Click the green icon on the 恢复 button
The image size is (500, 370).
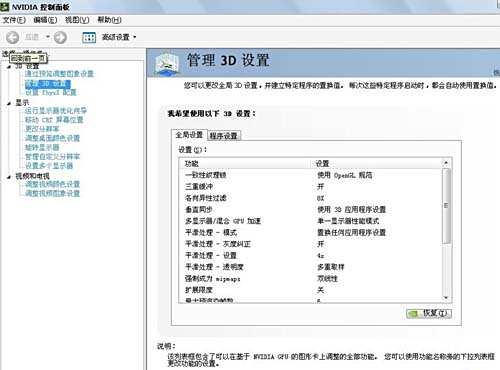coord(413,313)
